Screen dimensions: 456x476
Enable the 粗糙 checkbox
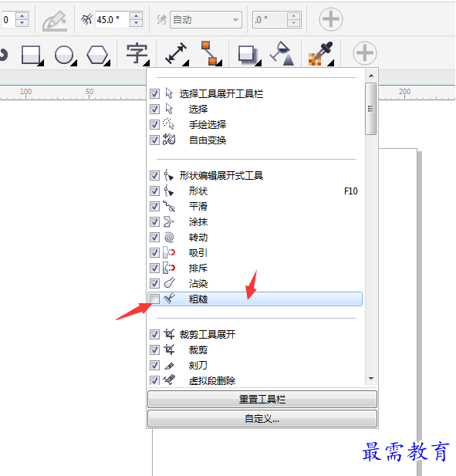(154, 299)
